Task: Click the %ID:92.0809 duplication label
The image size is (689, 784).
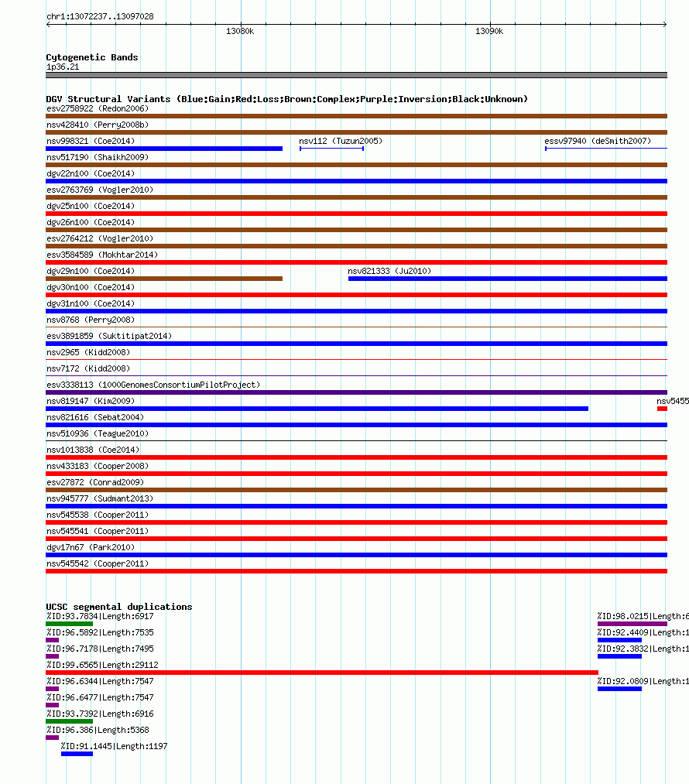Action: 643,682
